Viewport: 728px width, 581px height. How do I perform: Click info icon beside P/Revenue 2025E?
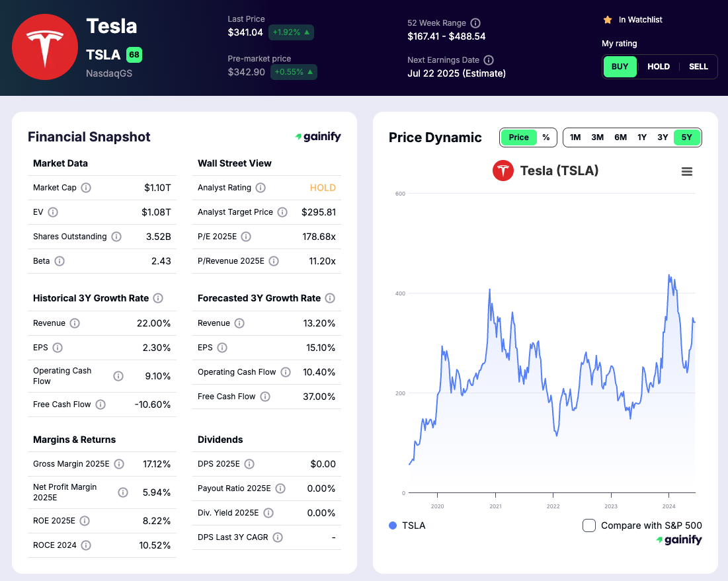tap(274, 261)
